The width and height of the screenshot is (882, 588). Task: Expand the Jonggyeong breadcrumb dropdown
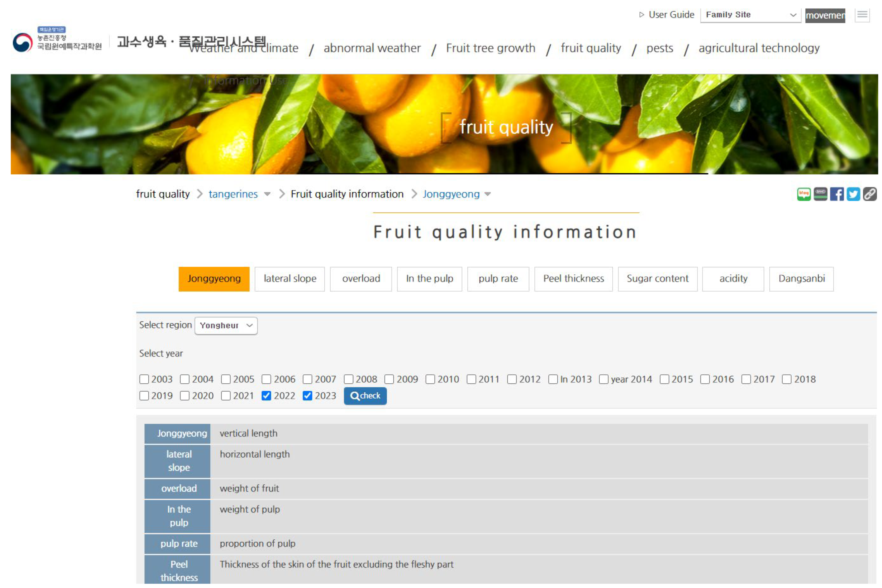[x=487, y=194]
